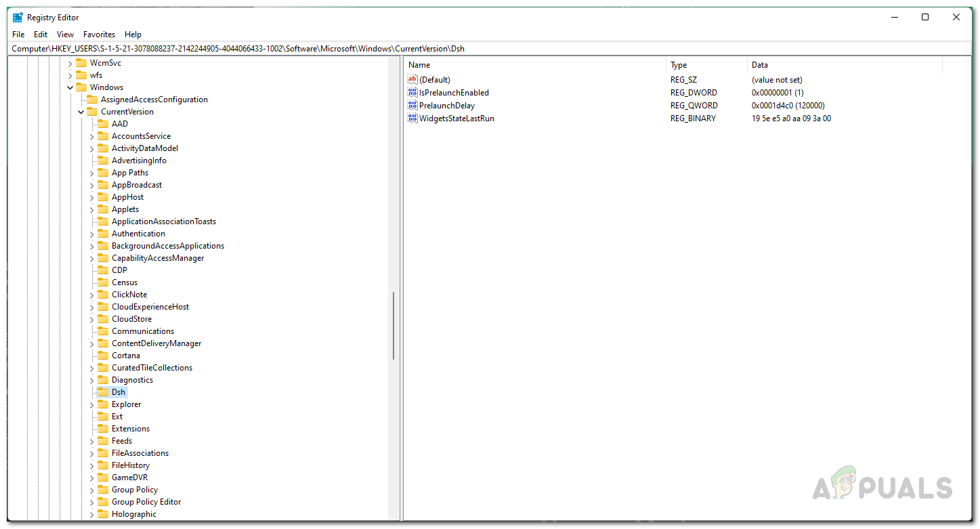Click the folder icon next to Explorer
980x529 pixels.
103,404
